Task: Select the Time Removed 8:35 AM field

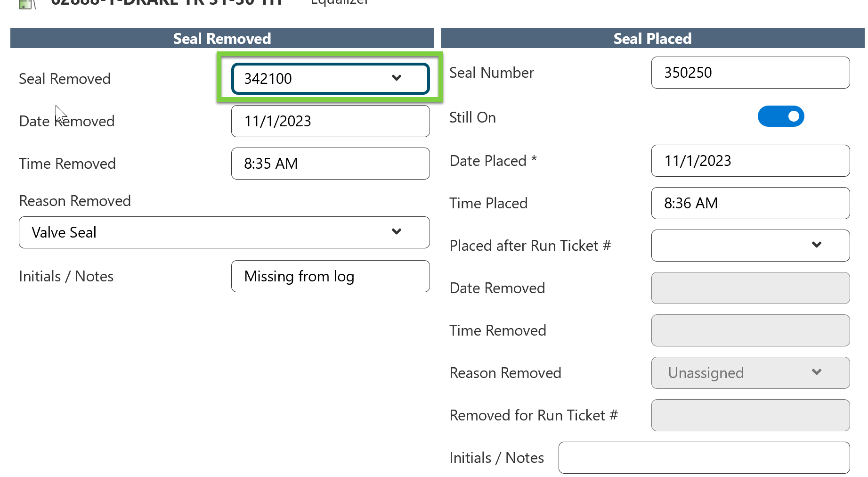Action: [x=330, y=164]
